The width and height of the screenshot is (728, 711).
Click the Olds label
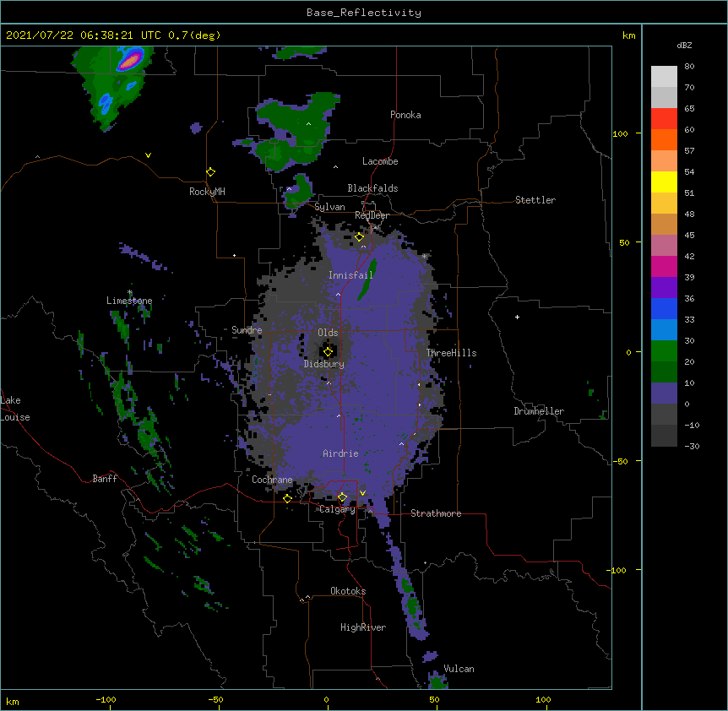pyautogui.click(x=328, y=333)
